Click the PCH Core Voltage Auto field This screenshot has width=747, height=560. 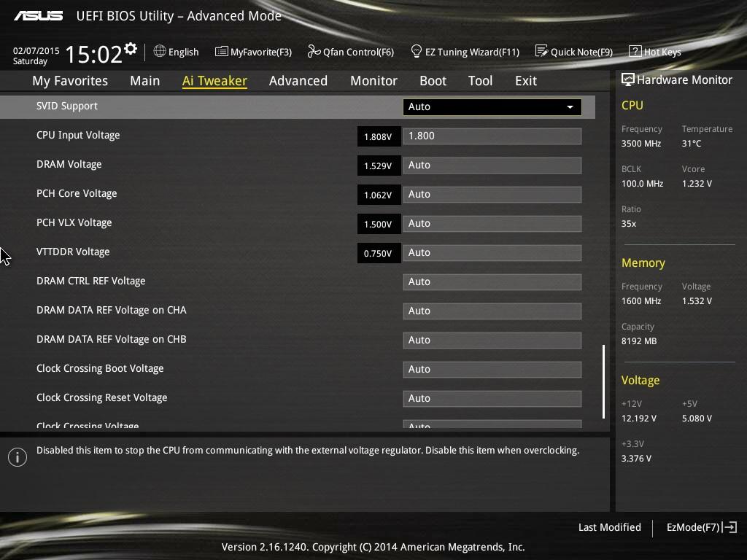pos(492,194)
